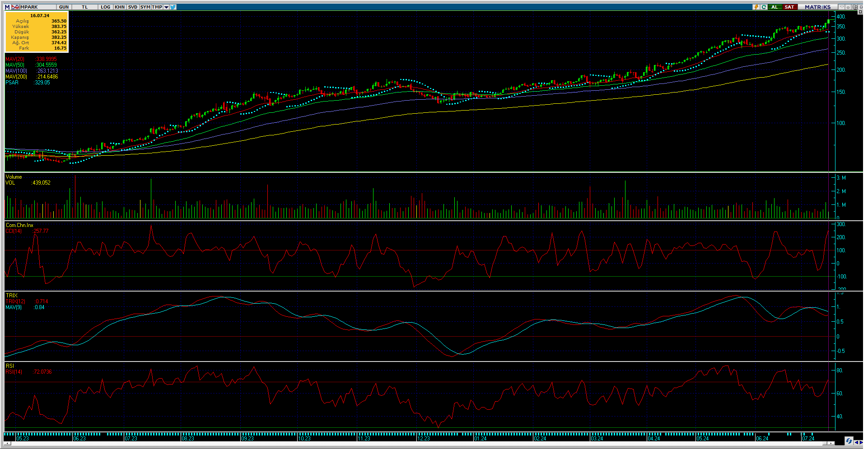Select the MAV(100) indicator label

[17, 71]
